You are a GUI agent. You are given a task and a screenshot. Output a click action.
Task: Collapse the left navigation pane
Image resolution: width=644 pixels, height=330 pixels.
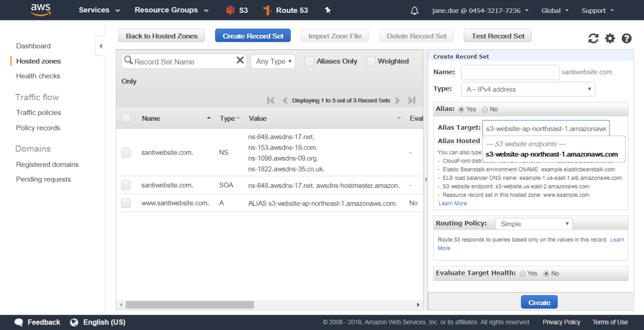[x=100, y=46]
